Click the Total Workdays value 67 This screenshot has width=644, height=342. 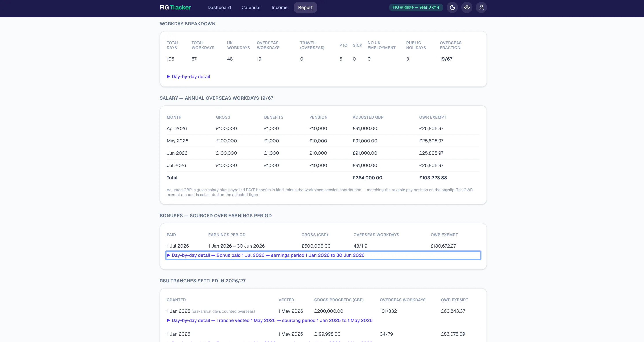pos(194,59)
